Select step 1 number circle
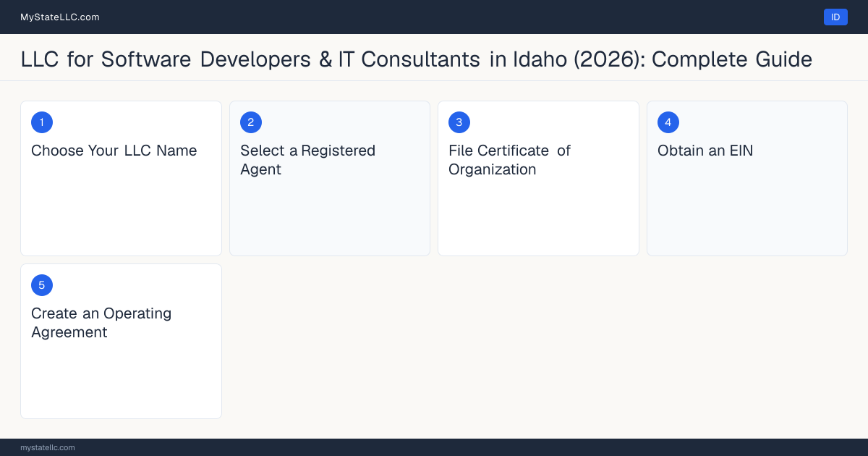868x456 pixels. pyautogui.click(x=42, y=122)
